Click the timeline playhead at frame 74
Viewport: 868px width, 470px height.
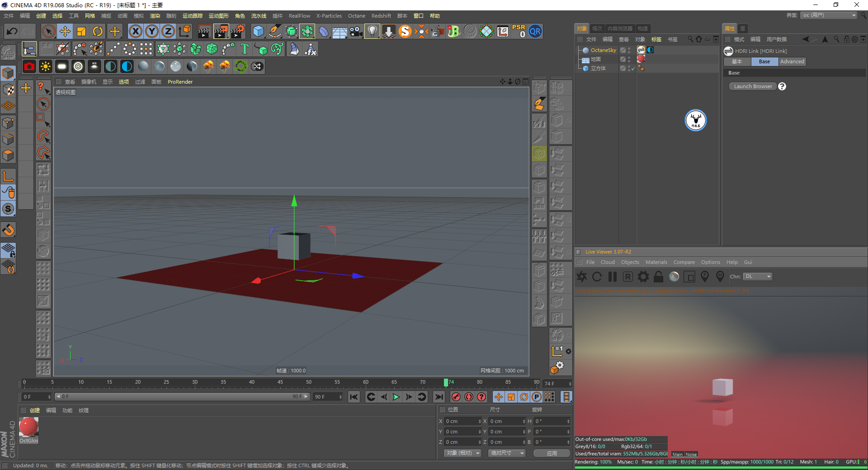pos(446,383)
